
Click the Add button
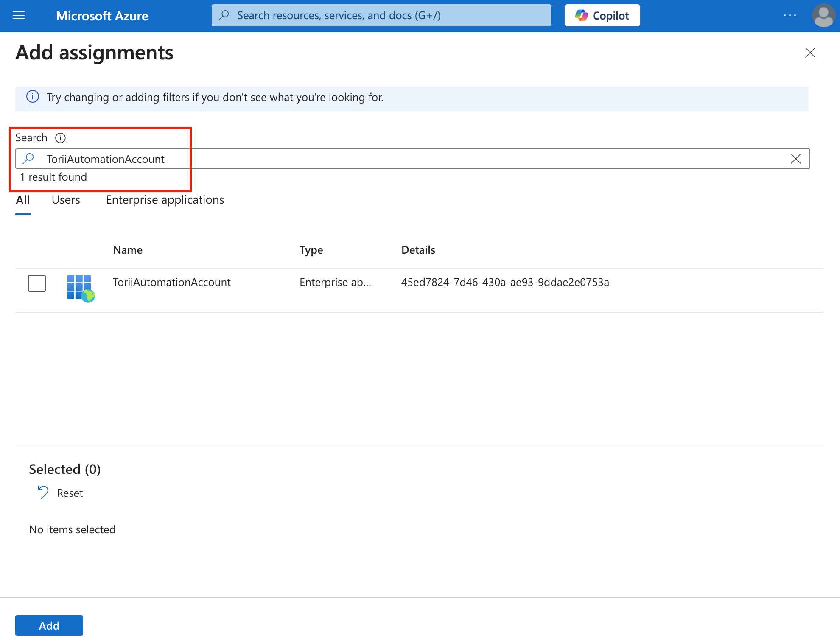[x=49, y=625]
